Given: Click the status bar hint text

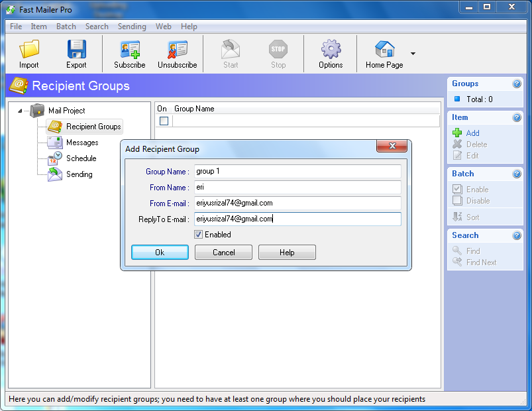Looking at the screenshot, I should (x=217, y=399).
